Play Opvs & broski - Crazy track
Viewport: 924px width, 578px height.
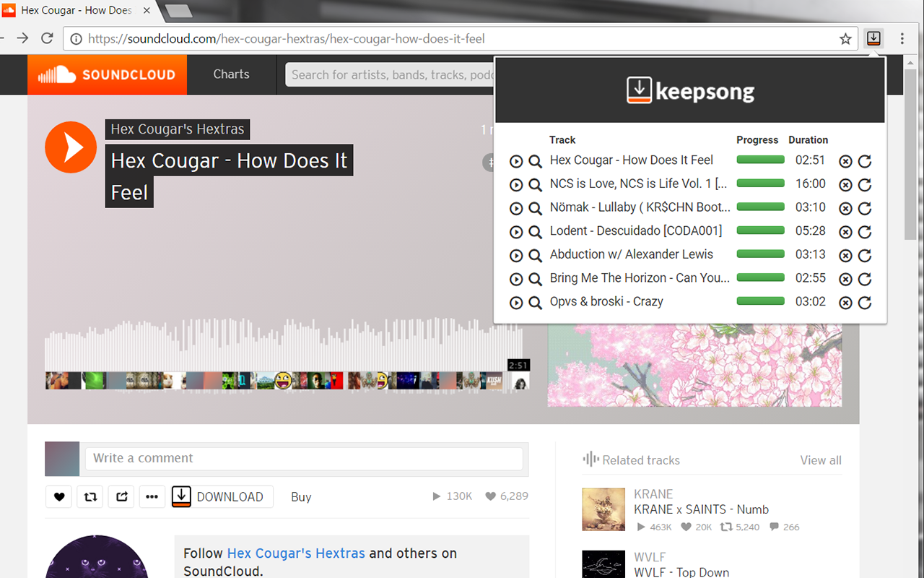pos(516,303)
